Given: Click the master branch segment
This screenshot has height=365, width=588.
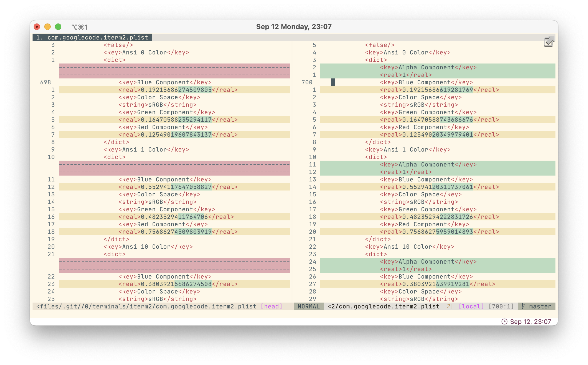Looking at the screenshot, I should tap(540, 306).
